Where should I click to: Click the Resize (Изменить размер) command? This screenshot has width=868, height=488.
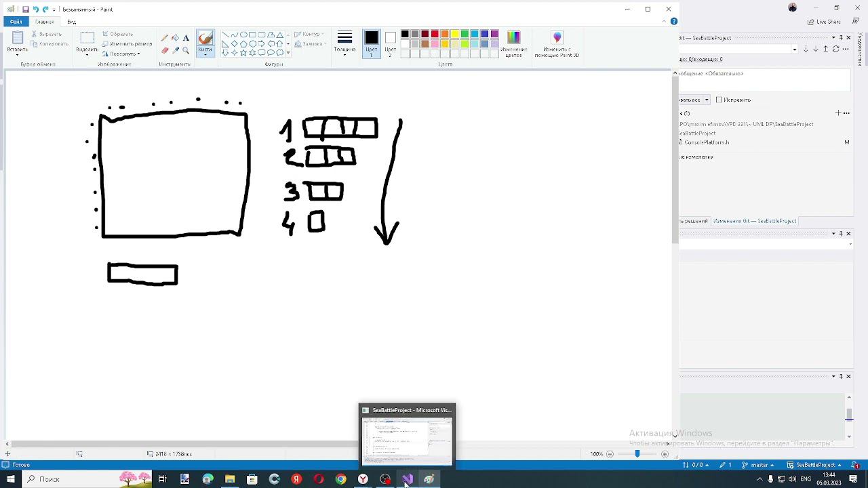[x=127, y=44]
